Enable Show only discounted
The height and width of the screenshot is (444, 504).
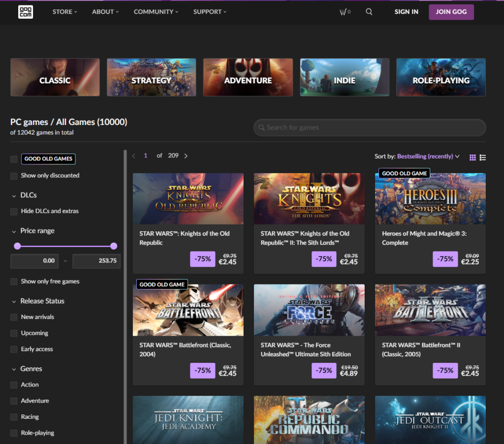[x=14, y=176]
